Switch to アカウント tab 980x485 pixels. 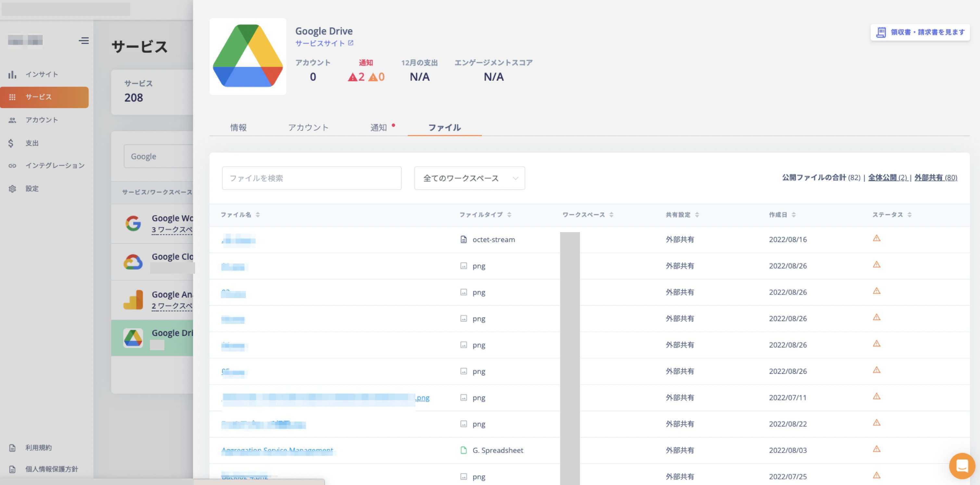tap(308, 128)
